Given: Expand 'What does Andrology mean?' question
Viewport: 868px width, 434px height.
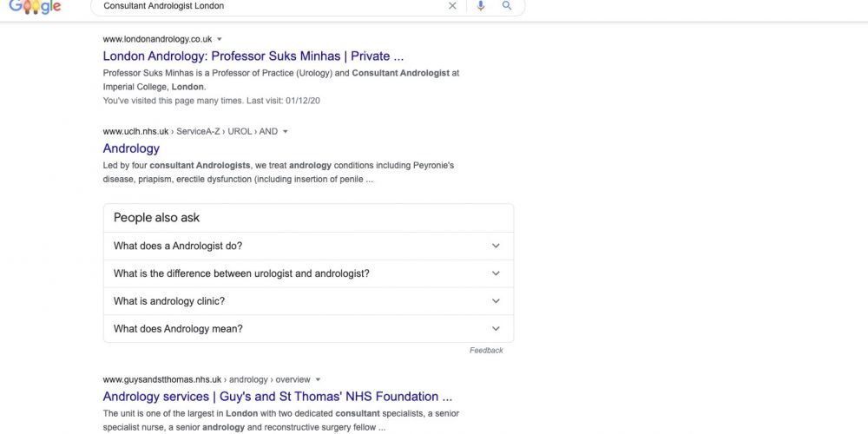Looking at the screenshot, I should [308, 329].
